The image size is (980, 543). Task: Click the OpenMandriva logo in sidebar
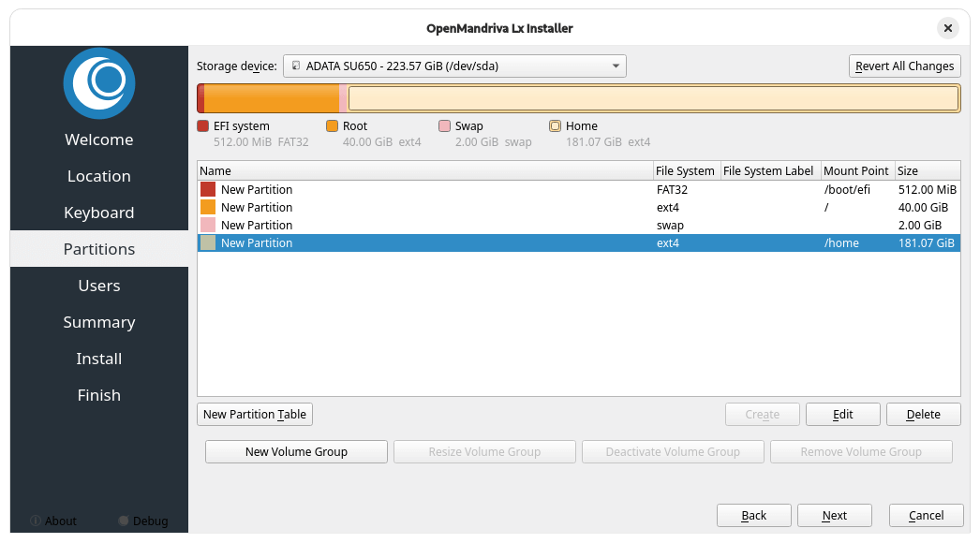point(99,83)
